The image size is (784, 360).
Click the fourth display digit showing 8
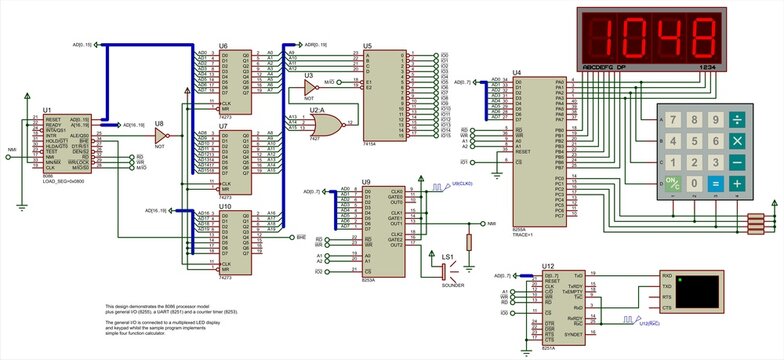(x=704, y=38)
